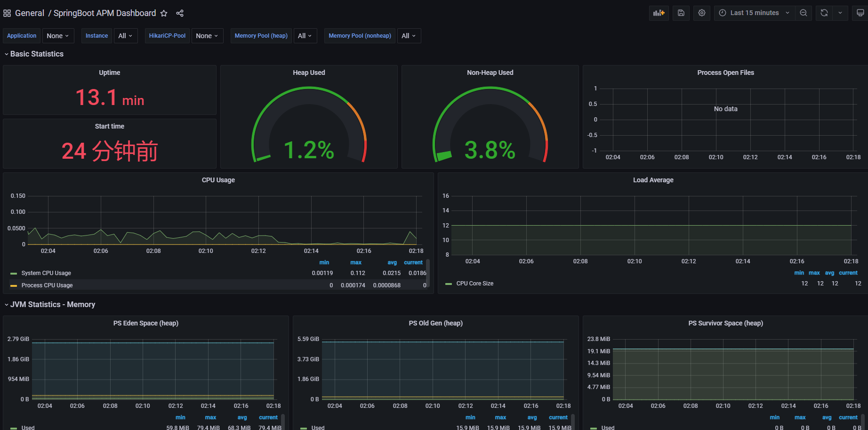Open the PS Old Gen (heap) panel menu
The height and width of the screenshot is (430, 868).
click(x=436, y=323)
